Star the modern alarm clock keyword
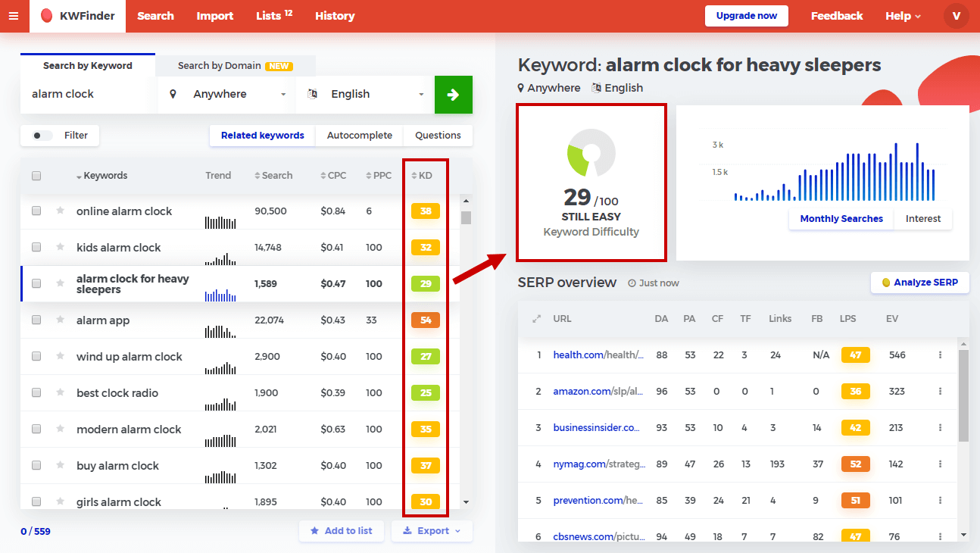 (x=60, y=429)
